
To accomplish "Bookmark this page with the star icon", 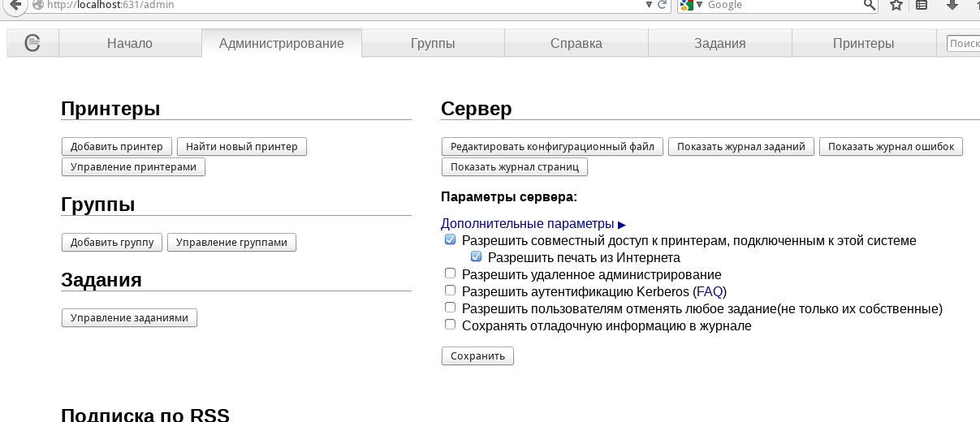I will 896,5.
